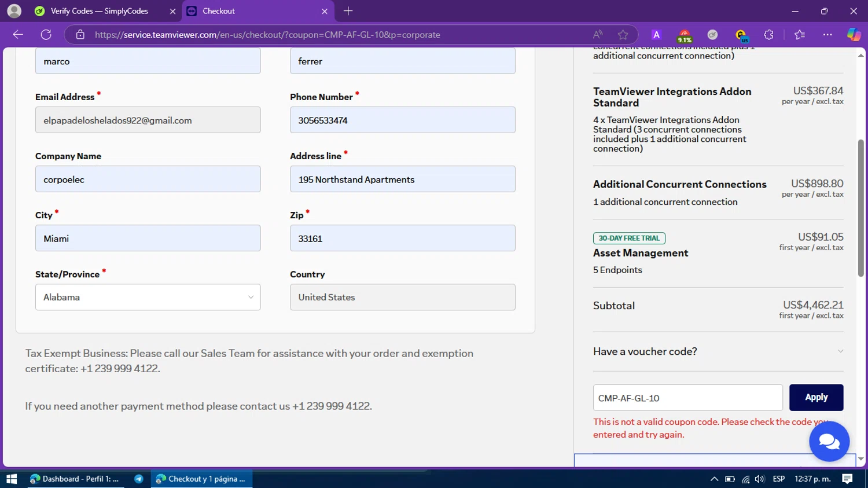Click the price US$367.84
This screenshot has width=868, height=488.
(818, 91)
